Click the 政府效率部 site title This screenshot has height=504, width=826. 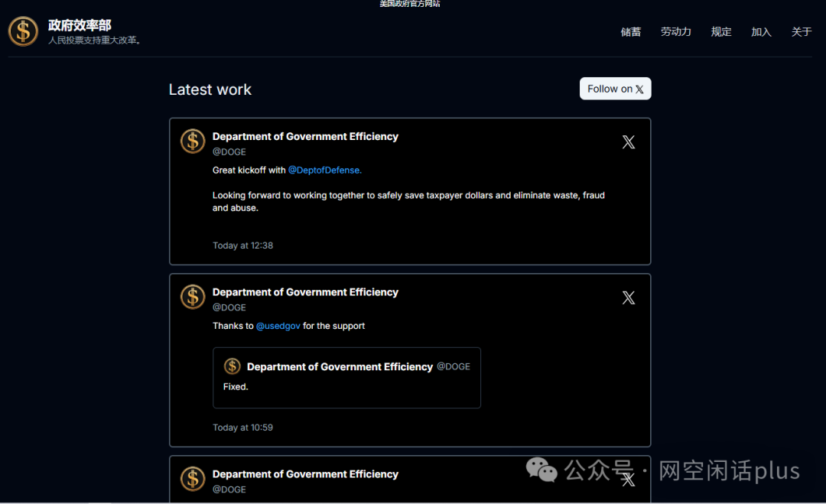point(80,25)
